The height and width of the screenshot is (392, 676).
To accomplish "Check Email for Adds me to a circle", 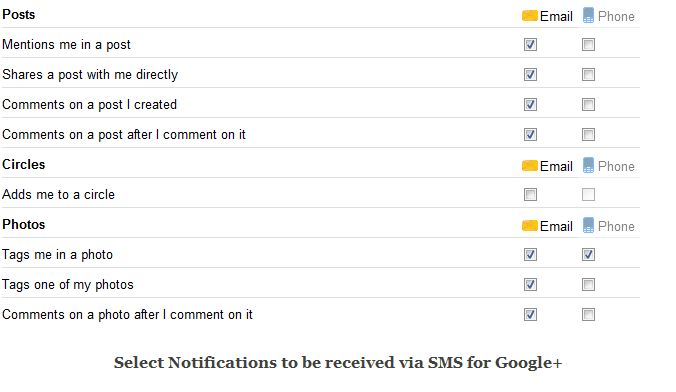I will 530,194.
